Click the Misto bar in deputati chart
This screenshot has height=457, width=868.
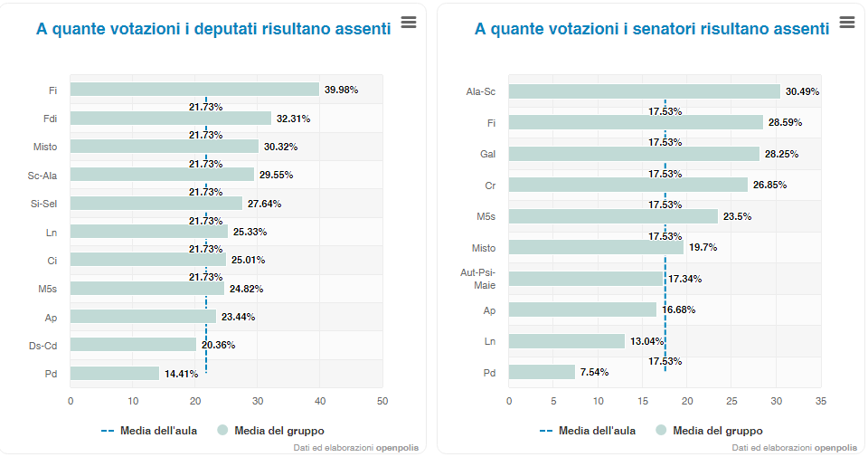pyautogui.click(x=165, y=146)
